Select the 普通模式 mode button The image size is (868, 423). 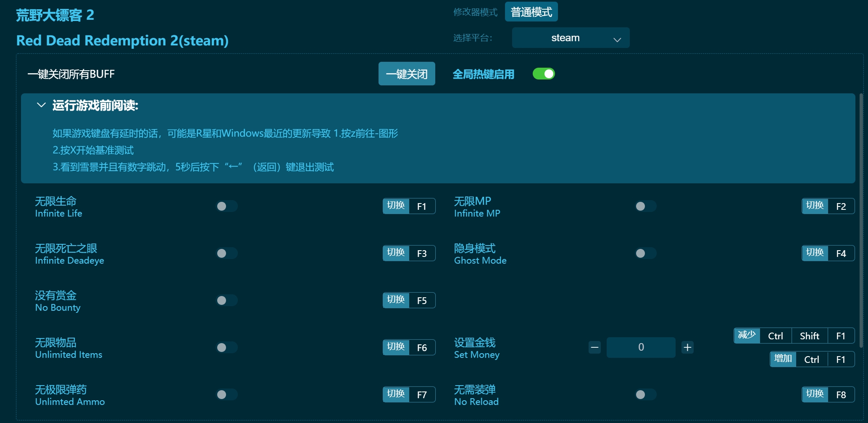531,12
